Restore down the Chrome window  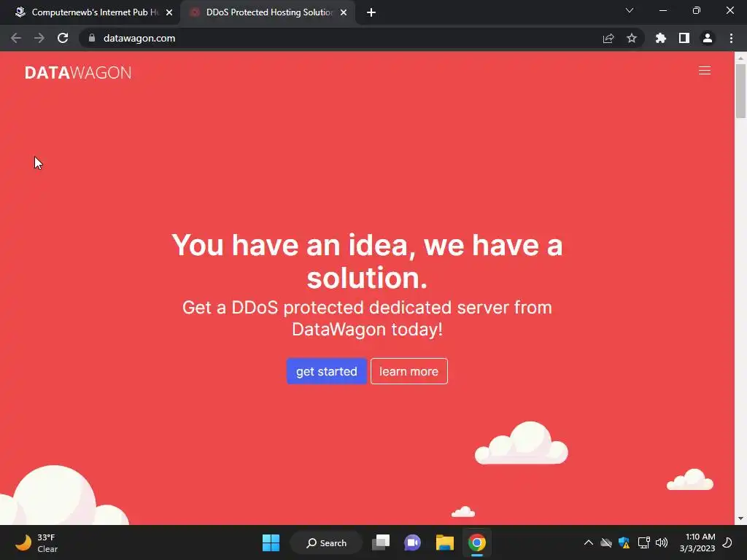[x=696, y=10]
